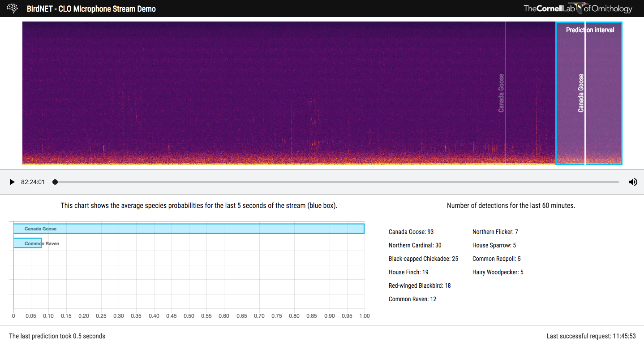The width and height of the screenshot is (644, 342).
Task: Click the 'Prediction interval' label
Action: coord(590,30)
